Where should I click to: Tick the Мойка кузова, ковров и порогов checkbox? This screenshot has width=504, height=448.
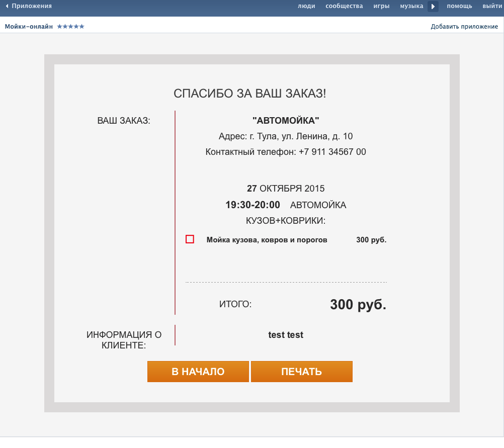(190, 239)
